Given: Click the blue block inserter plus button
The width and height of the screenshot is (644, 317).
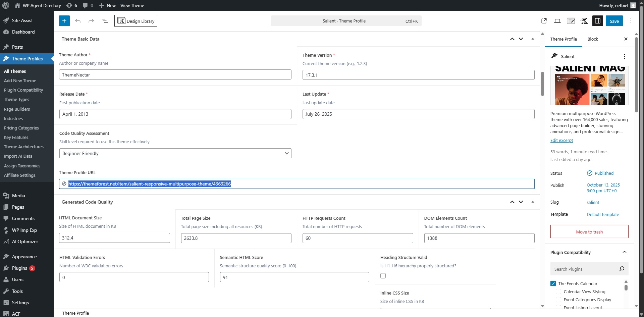Looking at the screenshot, I should pyautogui.click(x=64, y=21).
